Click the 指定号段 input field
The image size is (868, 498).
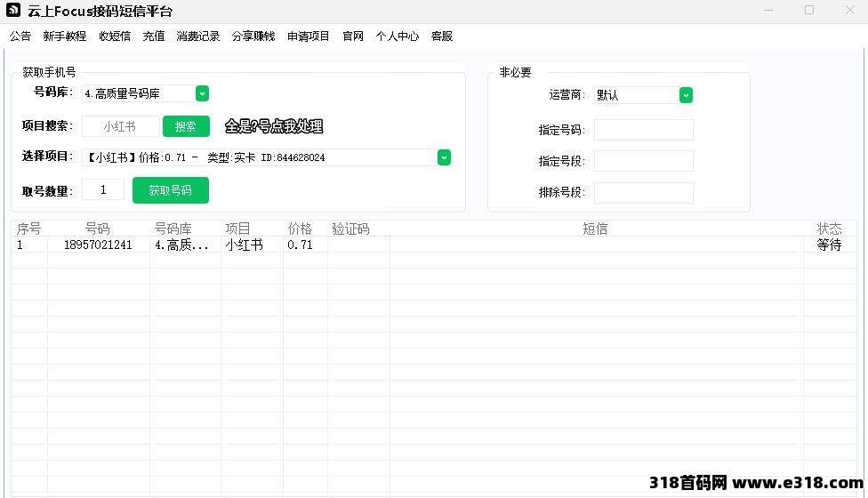643,161
